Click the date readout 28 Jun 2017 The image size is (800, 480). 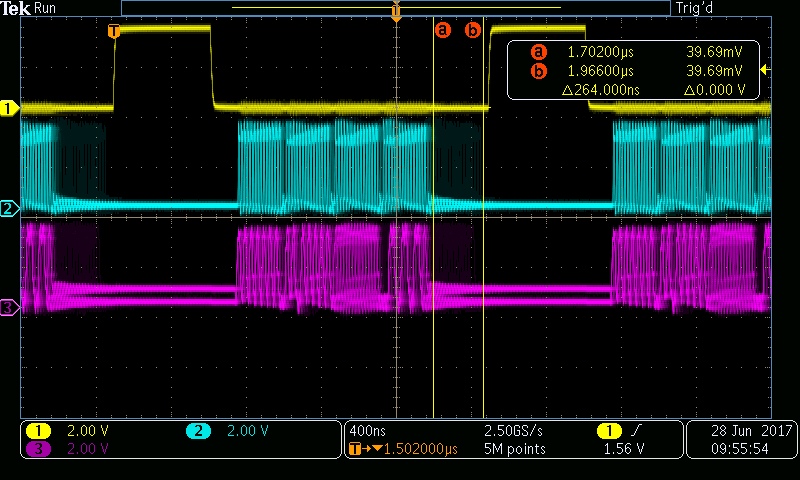[752, 431]
